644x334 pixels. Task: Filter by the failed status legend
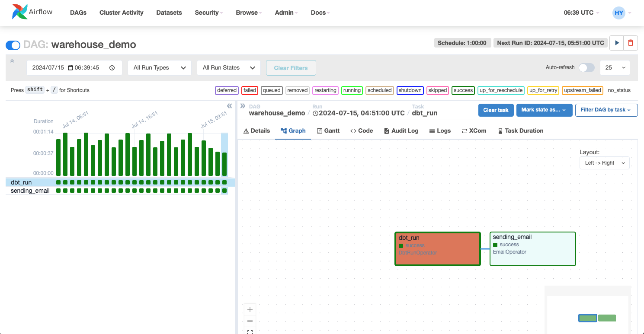pos(250,90)
